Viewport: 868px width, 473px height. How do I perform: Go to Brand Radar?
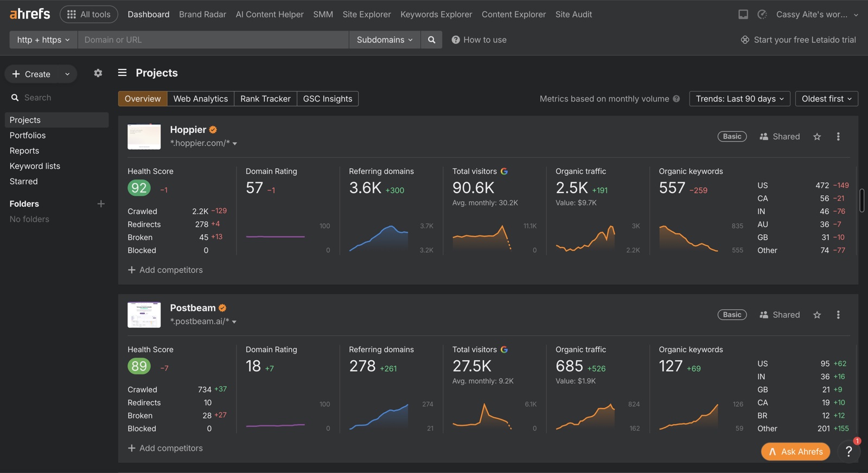click(202, 14)
